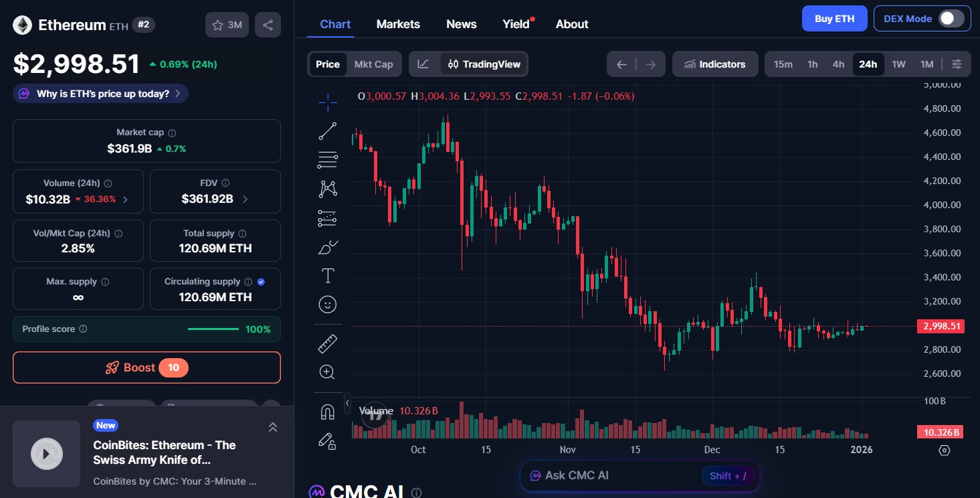
Task: Switch timeframe to 1W
Action: [898, 64]
